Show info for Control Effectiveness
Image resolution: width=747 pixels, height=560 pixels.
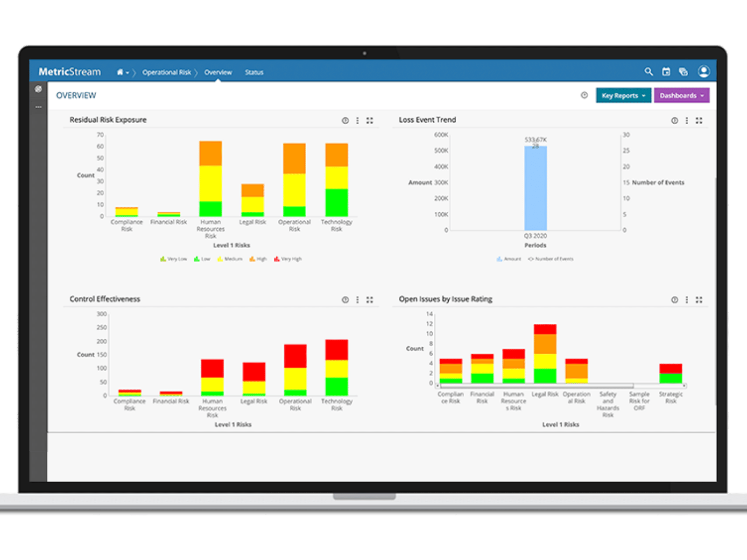pyautogui.click(x=345, y=300)
